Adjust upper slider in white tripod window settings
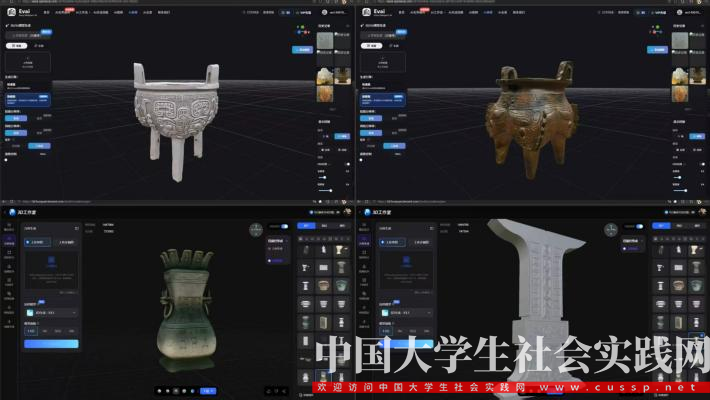Image resolution: width=710 pixels, height=400 pixels. 326,177
